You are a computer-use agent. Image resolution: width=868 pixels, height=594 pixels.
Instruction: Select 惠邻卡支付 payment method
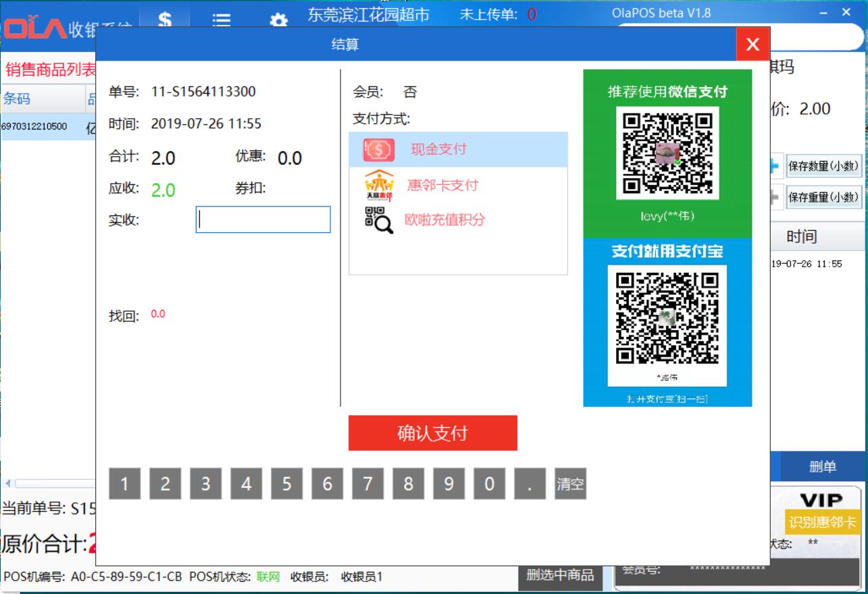458,185
